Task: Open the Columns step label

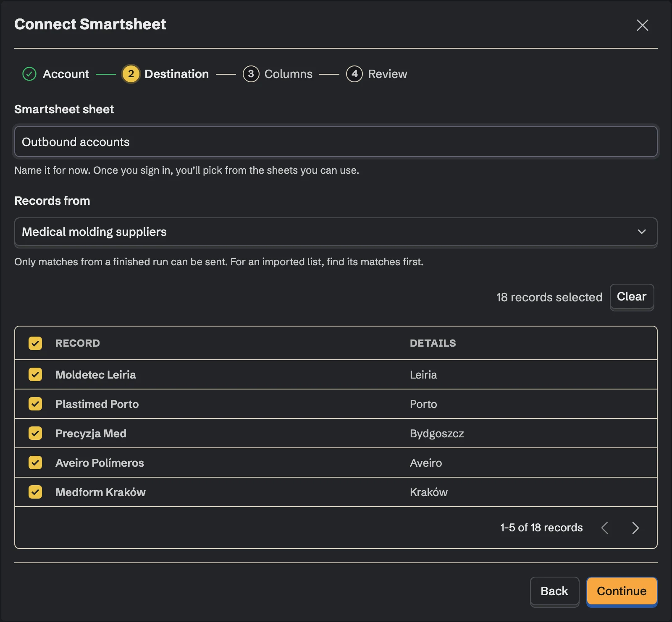Action: tap(289, 74)
